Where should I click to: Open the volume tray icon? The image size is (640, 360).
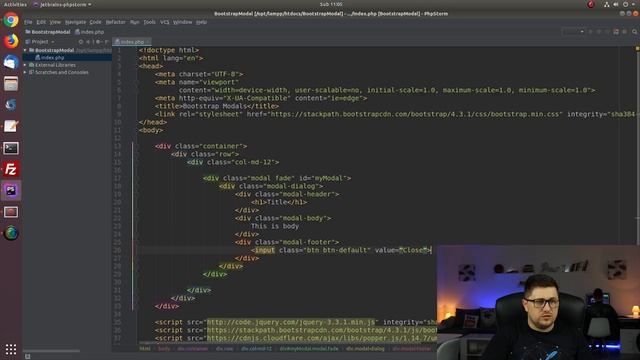point(616,4)
